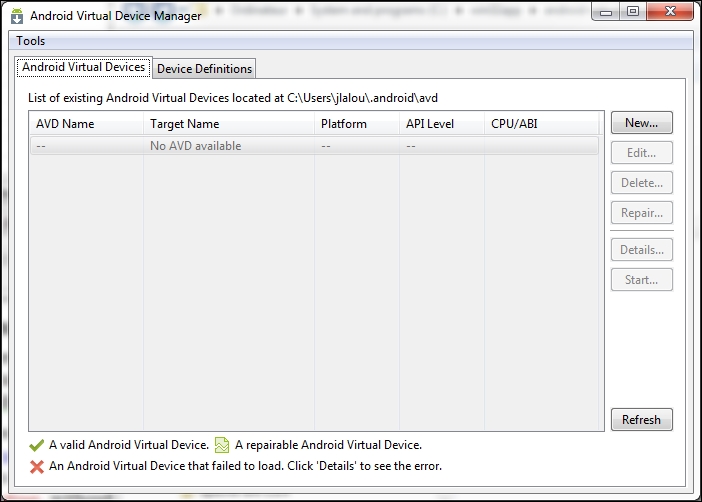
Task: Click the New... button to create an AVD
Action: pyautogui.click(x=641, y=123)
